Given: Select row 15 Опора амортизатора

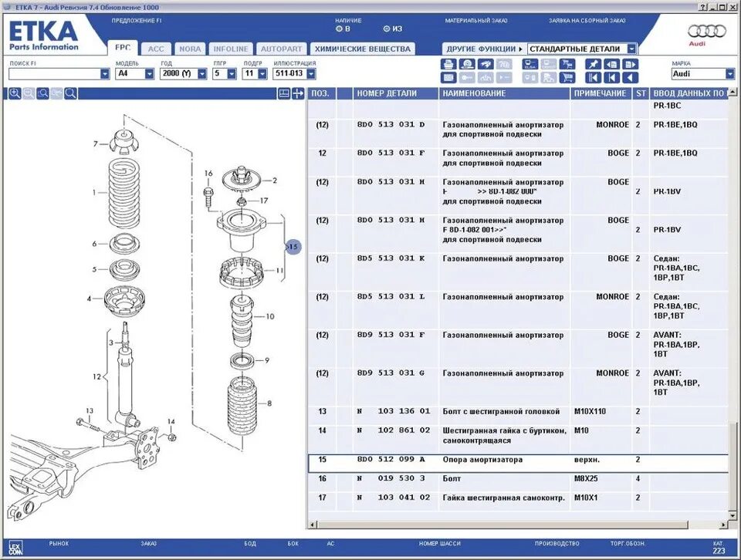Looking at the screenshot, I should [x=518, y=464].
